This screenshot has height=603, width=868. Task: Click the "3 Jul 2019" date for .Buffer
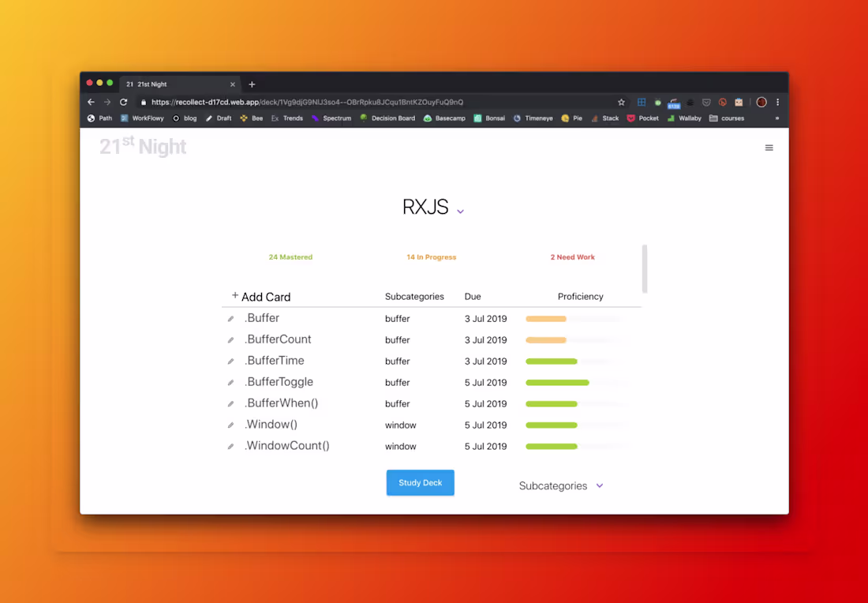click(x=485, y=319)
